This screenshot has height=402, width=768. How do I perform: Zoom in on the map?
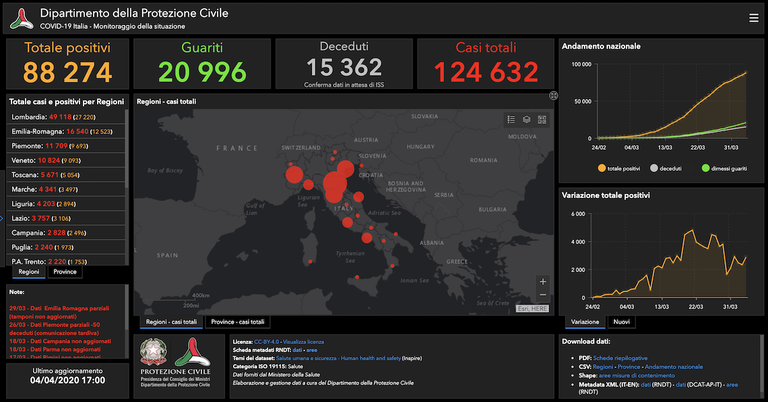click(542, 281)
